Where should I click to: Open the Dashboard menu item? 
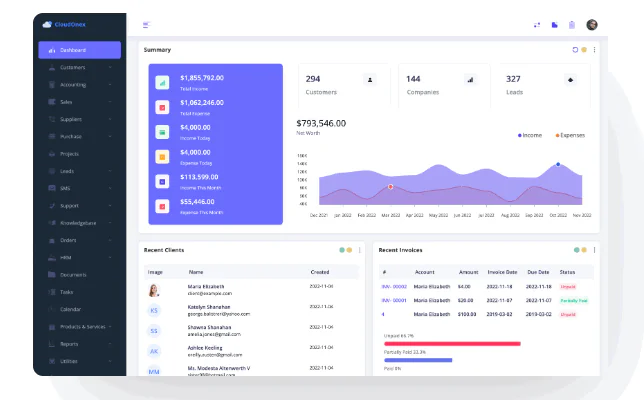tap(79, 50)
